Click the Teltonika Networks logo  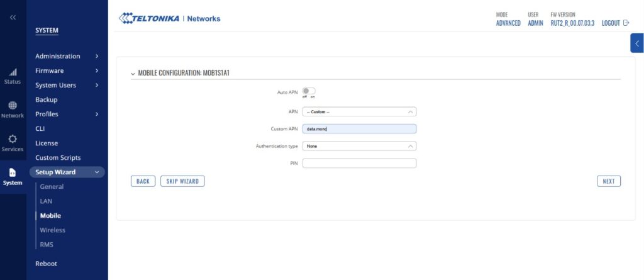pyautogui.click(x=170, y=18)
